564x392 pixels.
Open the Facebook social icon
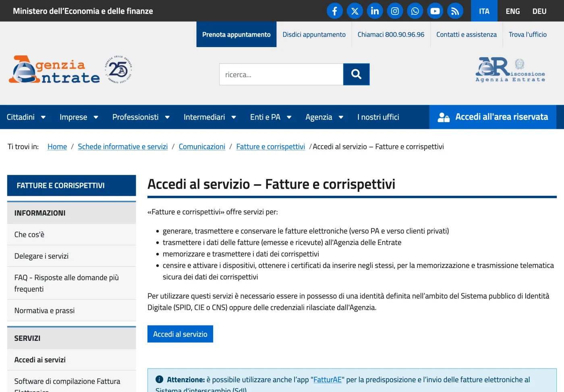point(334,11)
